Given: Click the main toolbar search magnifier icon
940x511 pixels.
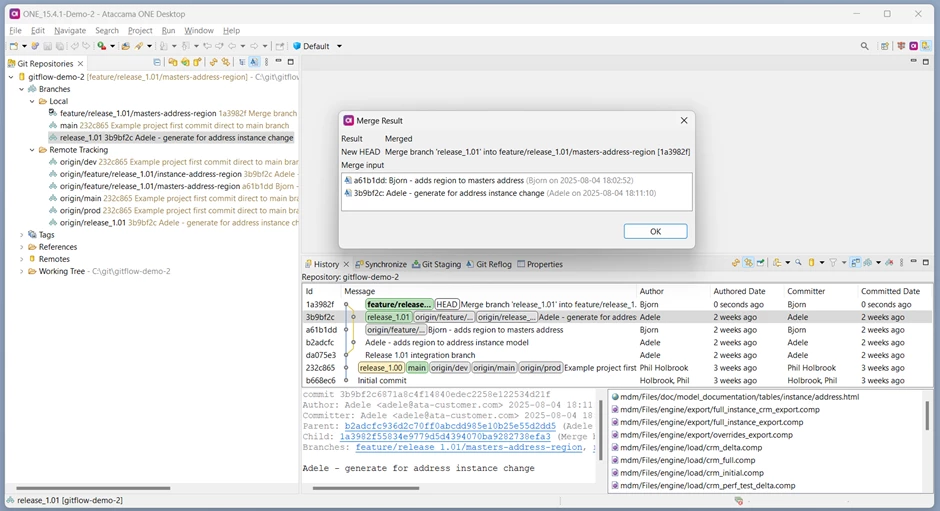Looking at the screenshot, I should (x=864, y=46).
